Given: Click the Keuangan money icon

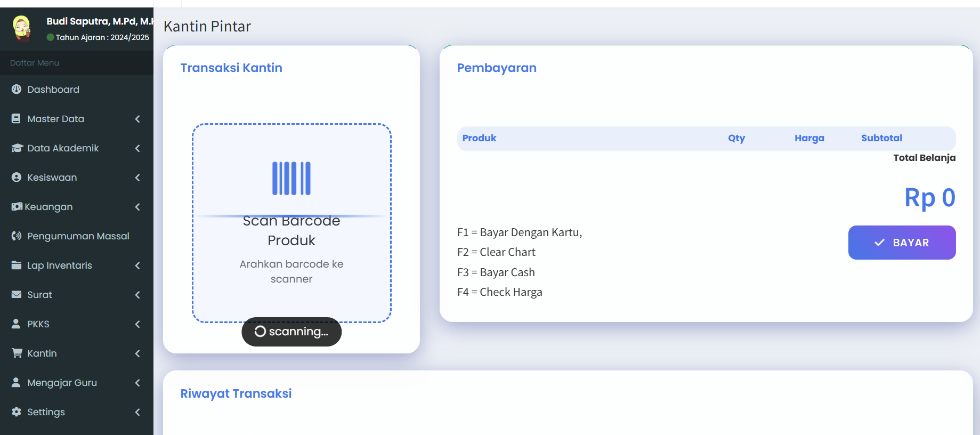Looking at the screenshot, I should [x=17, y=207].
